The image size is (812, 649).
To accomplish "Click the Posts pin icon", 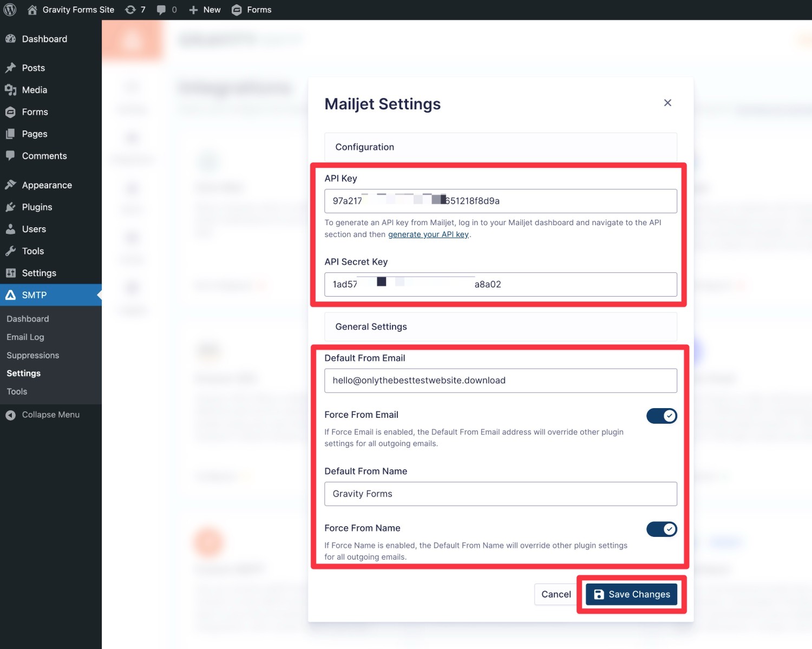I will pos(10,68).
